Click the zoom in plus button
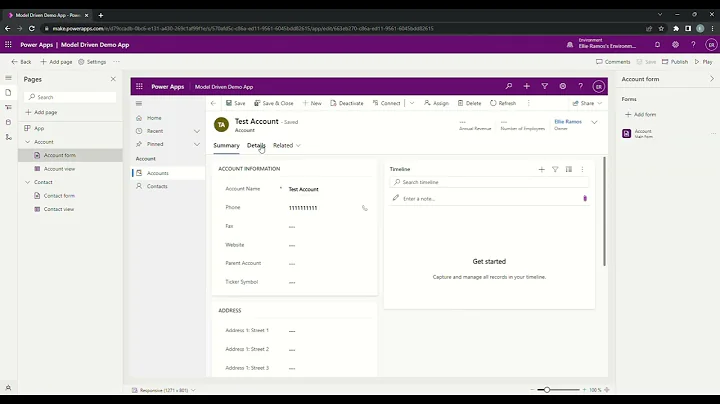 tap(585, 390)
